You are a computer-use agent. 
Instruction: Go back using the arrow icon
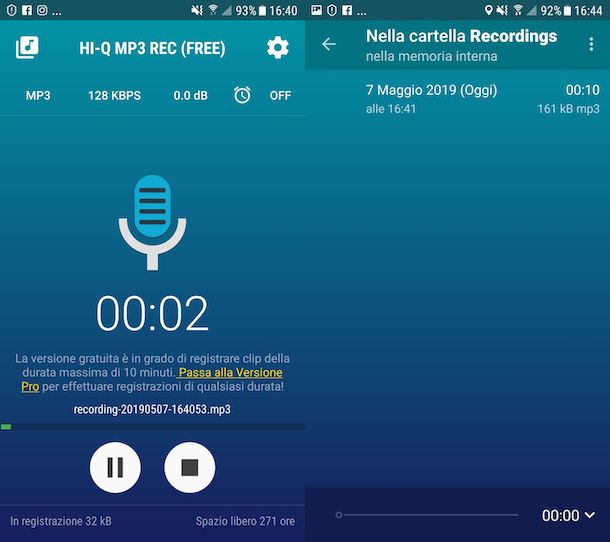point(329,44)
